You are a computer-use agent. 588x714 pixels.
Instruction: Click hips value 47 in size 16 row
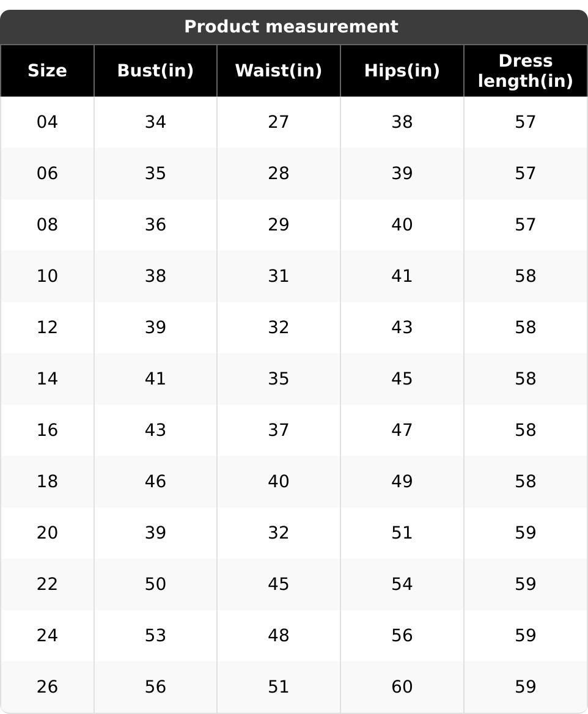(x=402, y=430)
